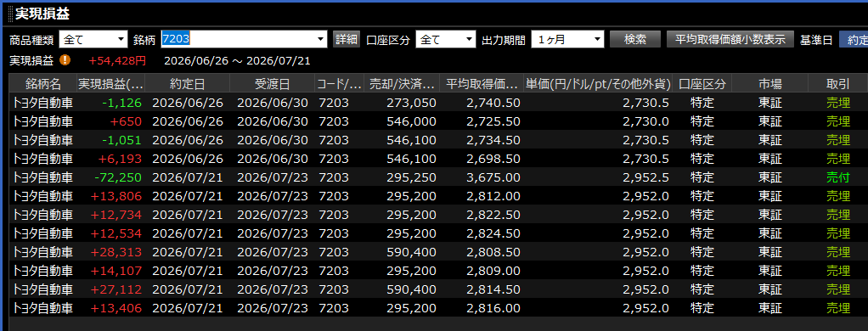Select the row with profit +13,406
This screenshot has width=868, height=331.
coord(438,308)
